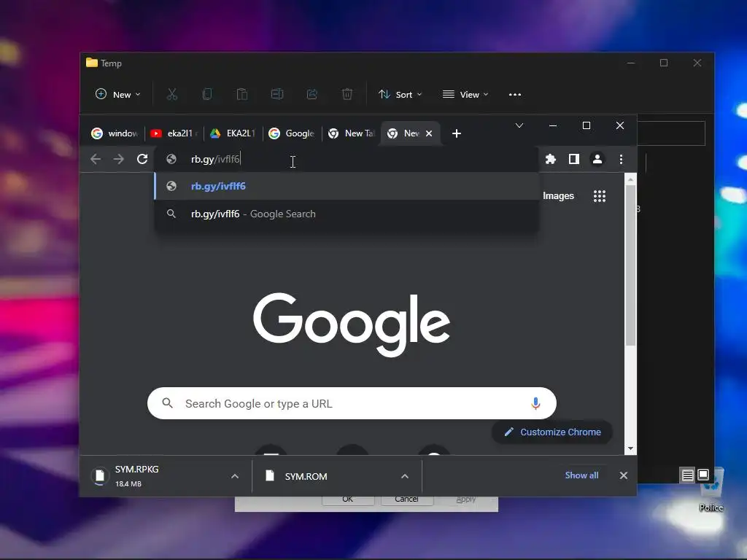Click the scrollbar down arrow

coord(630,448)
